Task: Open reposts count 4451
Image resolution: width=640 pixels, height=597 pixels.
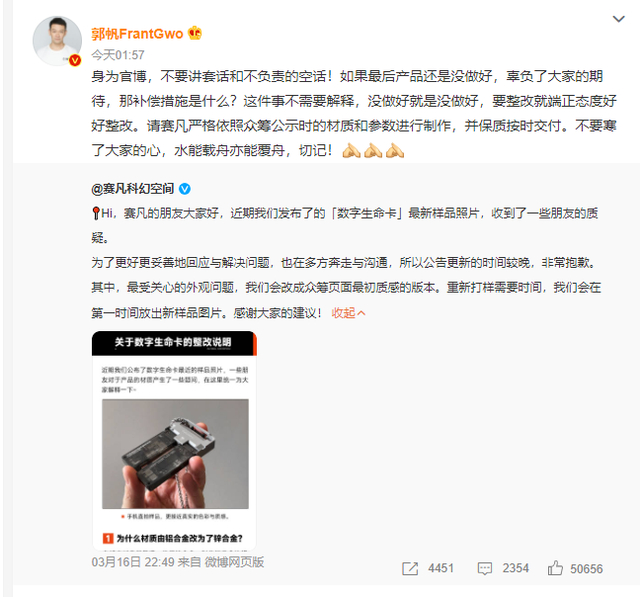Action: [441, 568]
